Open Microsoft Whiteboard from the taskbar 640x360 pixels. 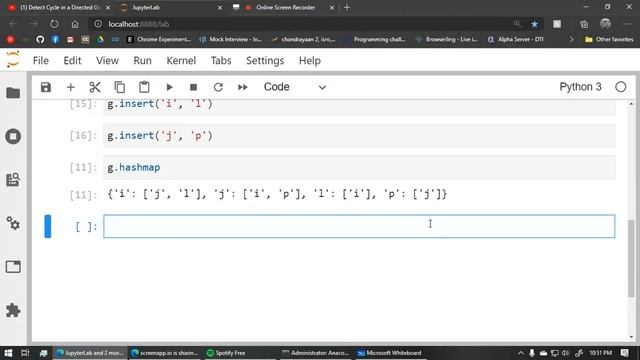[x=390, y=353]
